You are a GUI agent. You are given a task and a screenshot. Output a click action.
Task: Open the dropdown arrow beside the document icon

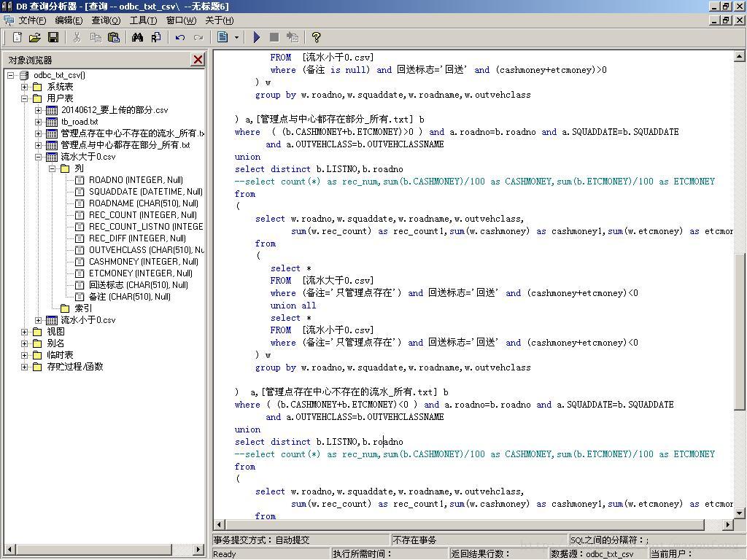pos(236,37)
